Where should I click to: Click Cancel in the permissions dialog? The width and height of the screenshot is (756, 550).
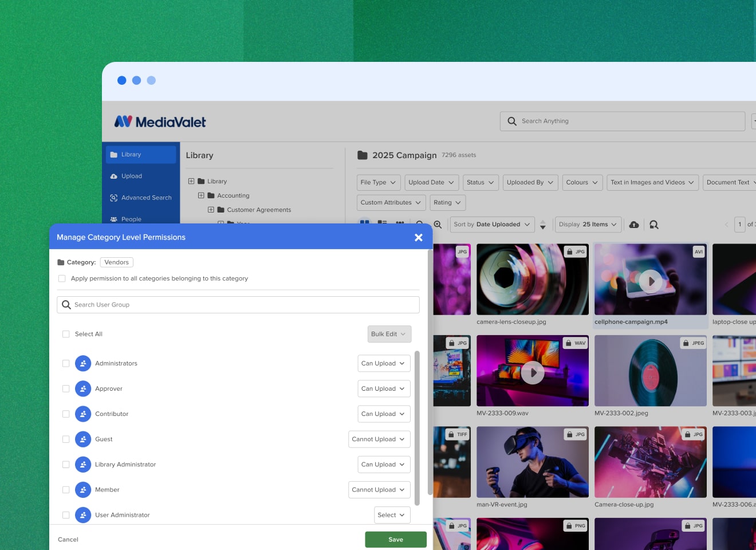(68, 540)
